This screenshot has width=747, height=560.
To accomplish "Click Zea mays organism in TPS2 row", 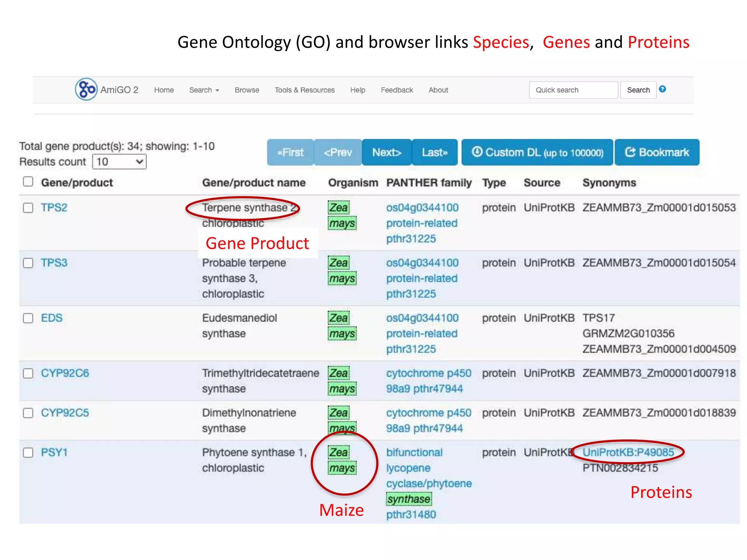I will click(x=342, y=215).
